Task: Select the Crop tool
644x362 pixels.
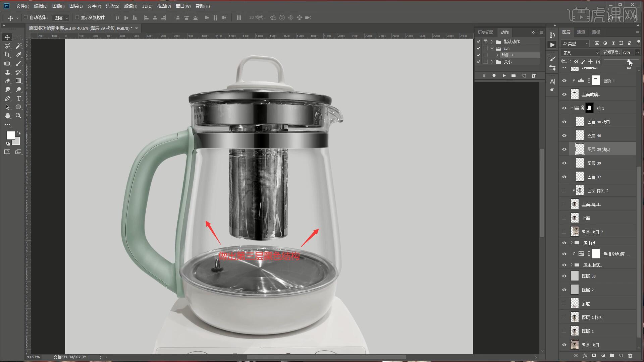Action: [7, 55]
